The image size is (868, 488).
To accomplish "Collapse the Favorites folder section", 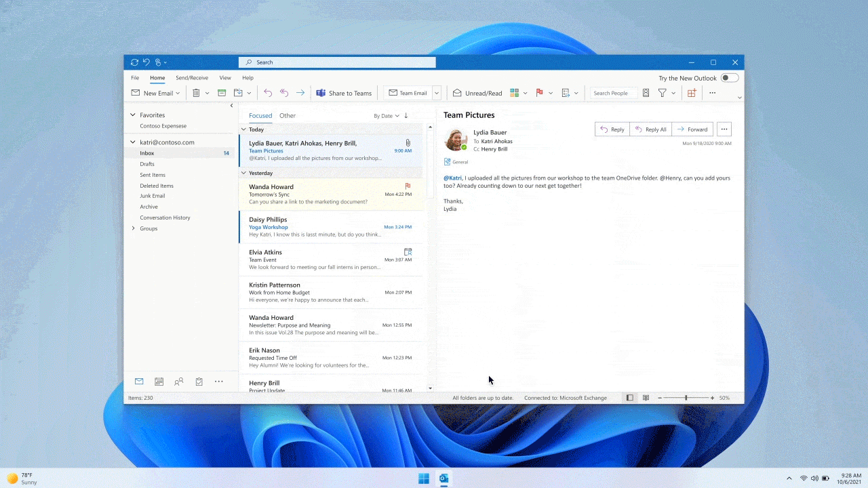I will tap(133, 115).
